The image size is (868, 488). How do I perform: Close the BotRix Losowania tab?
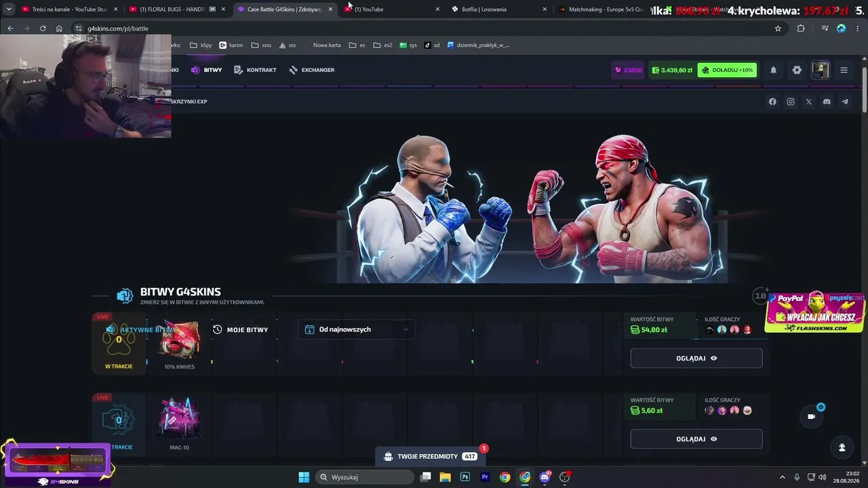[545, 9]
